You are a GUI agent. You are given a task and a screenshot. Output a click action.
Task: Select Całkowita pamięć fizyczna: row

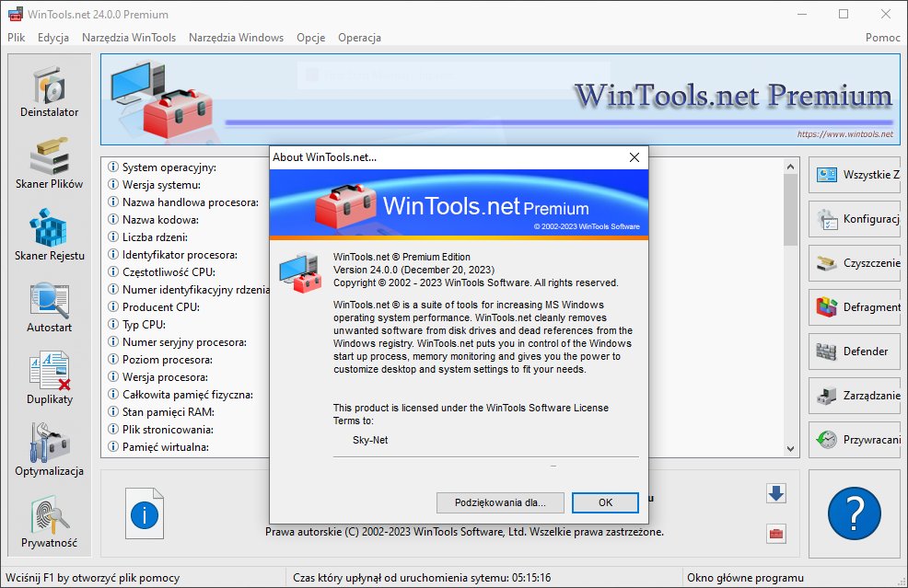(x=180, y=395)
